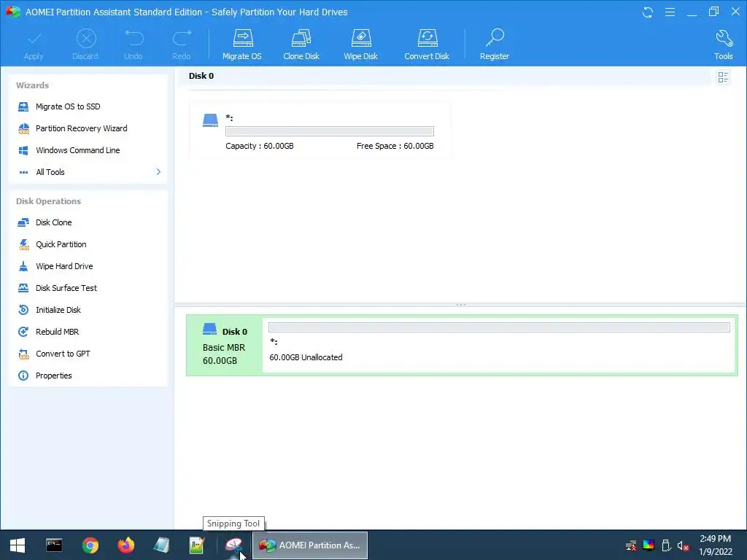Launch Firefox from taskbar
Viewport: 747px width, 560px height.
pos(125,545)
